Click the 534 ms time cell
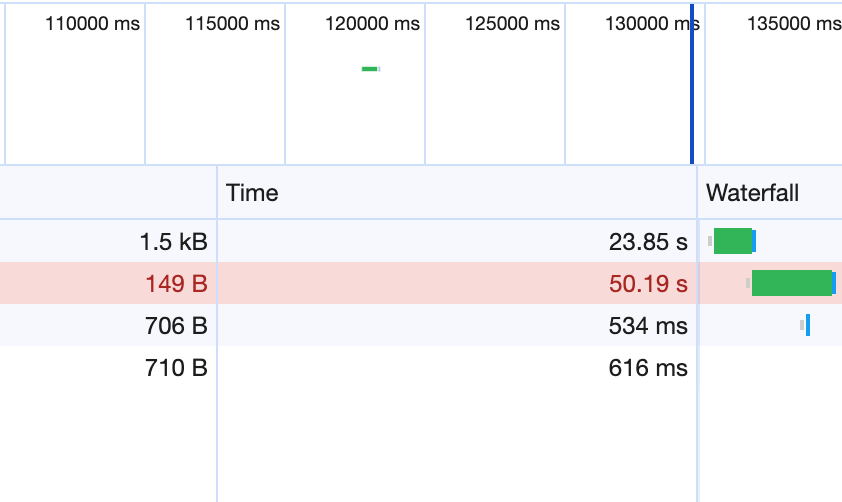Viewport: 842px width, 502px height. 648,326
